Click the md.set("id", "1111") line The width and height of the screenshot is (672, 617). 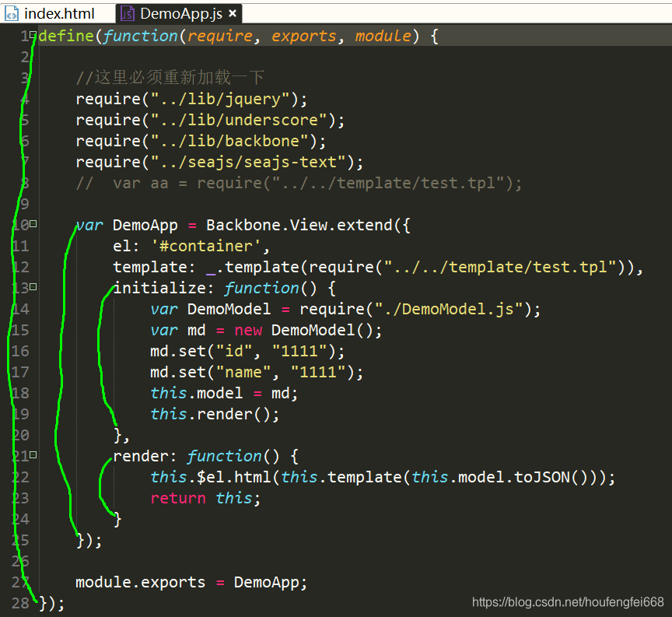(247, 351)
